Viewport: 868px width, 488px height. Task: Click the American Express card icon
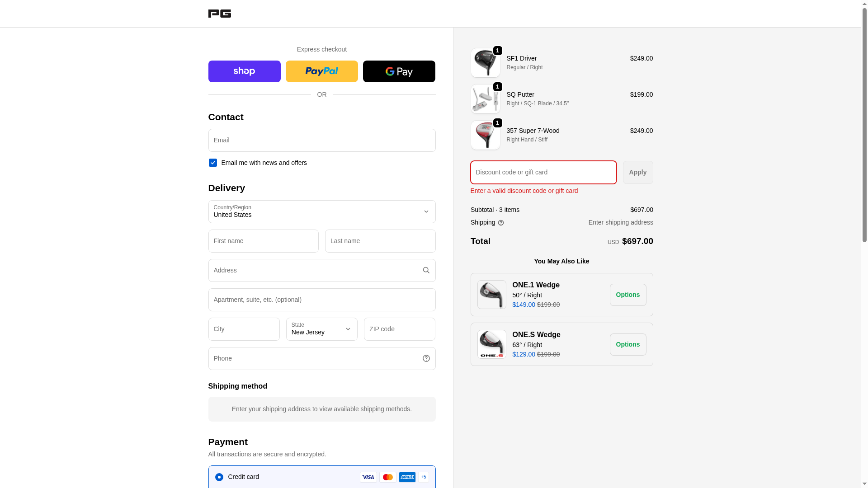(x=407, y=477)
